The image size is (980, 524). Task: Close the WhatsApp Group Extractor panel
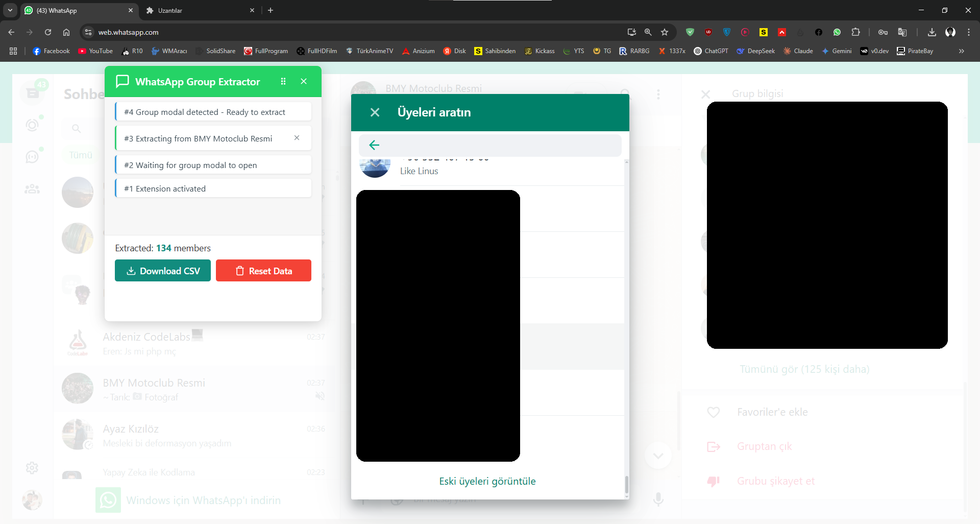304,81
